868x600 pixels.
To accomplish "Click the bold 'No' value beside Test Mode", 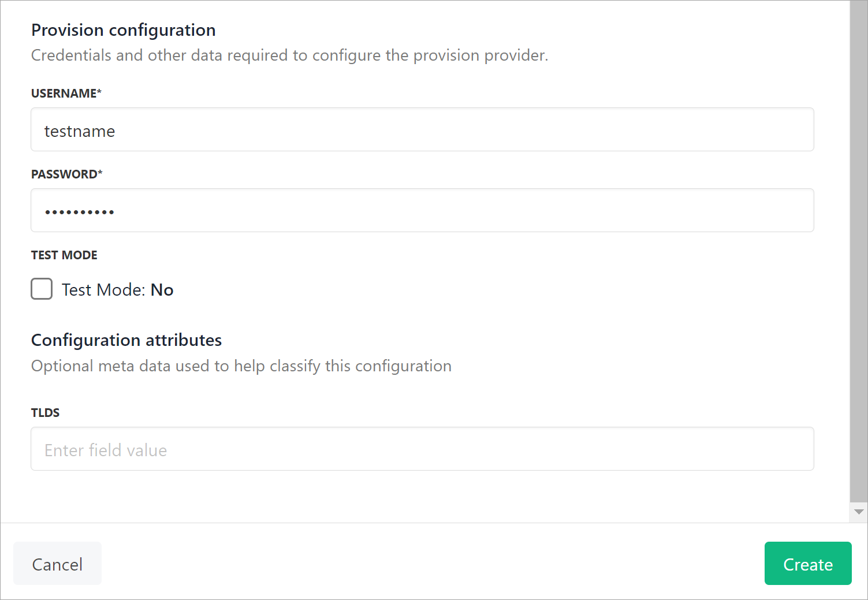I will click(x=162, y=290).
